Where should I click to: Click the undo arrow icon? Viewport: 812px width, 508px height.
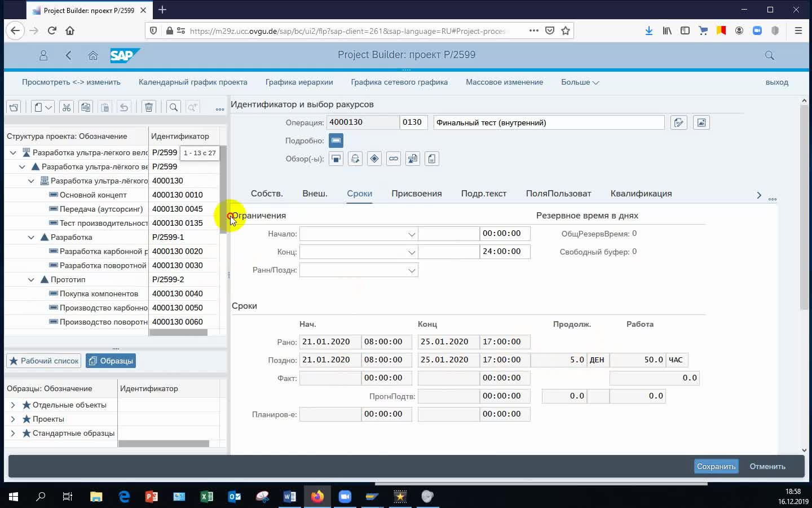pos(124,107)
